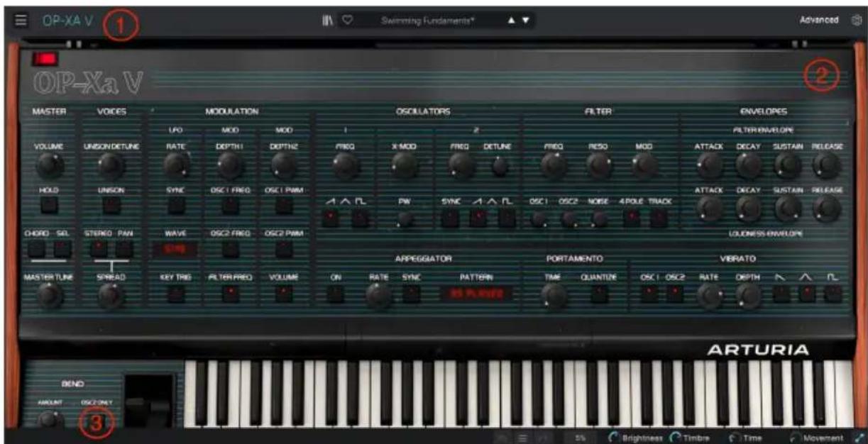Click the X-Mod knob
This screenshot has width=868, height=444.
point(405,165)
